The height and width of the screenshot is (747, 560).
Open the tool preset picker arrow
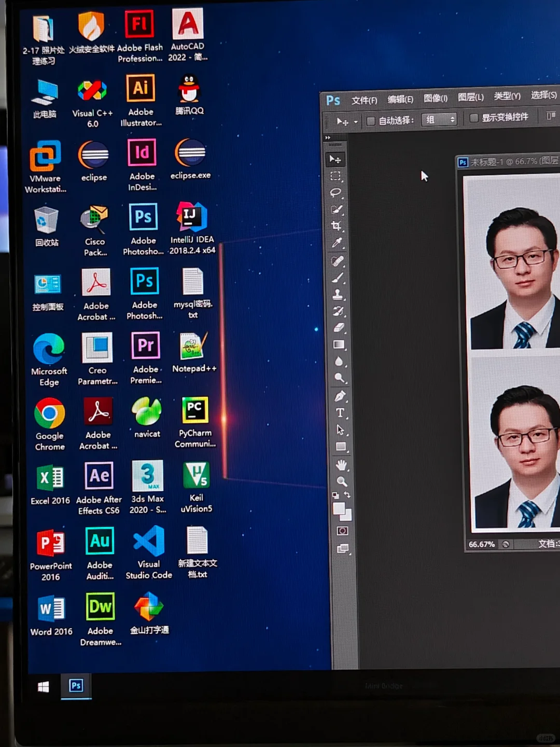click(x=356, y=122)
